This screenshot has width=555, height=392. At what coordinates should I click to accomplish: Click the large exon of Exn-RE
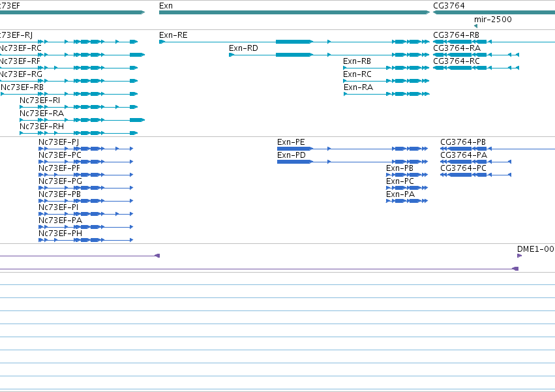pos(295,42)
